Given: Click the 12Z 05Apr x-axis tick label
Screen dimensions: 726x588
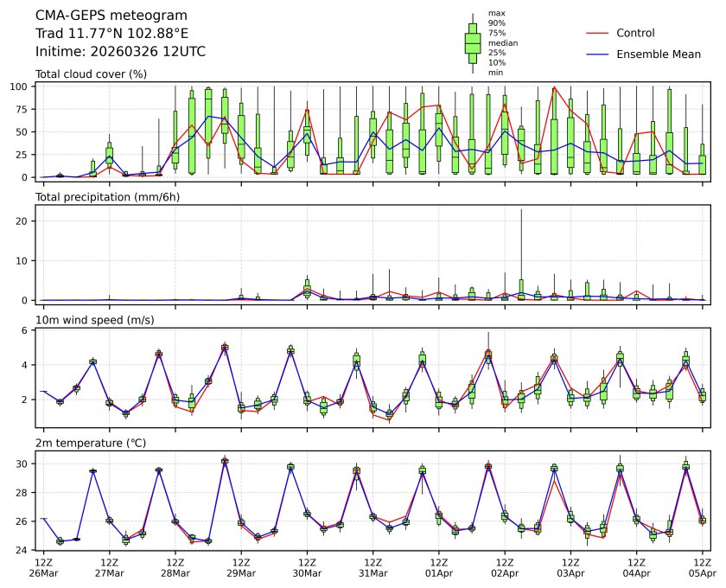Looking at the screenshot, I should [x=701, y=567].
